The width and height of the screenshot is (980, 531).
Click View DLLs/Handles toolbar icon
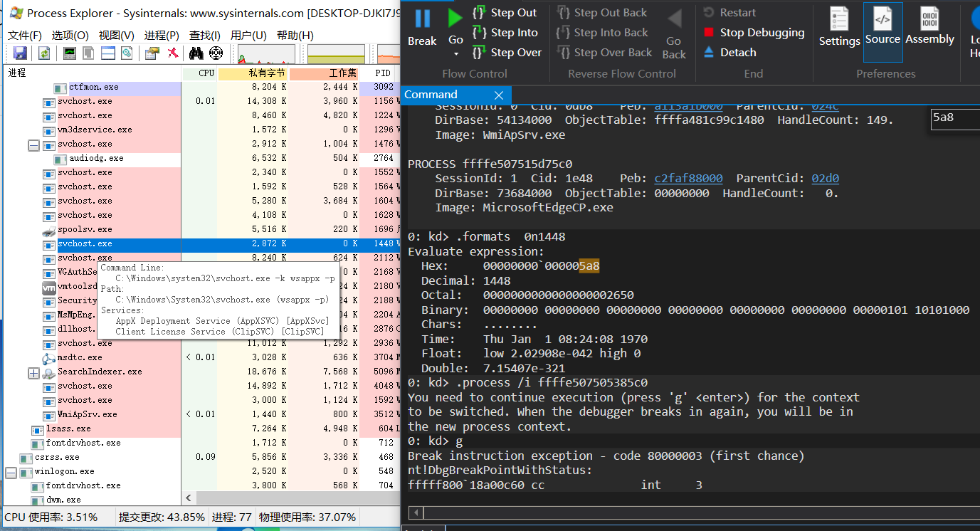point(127,53)
